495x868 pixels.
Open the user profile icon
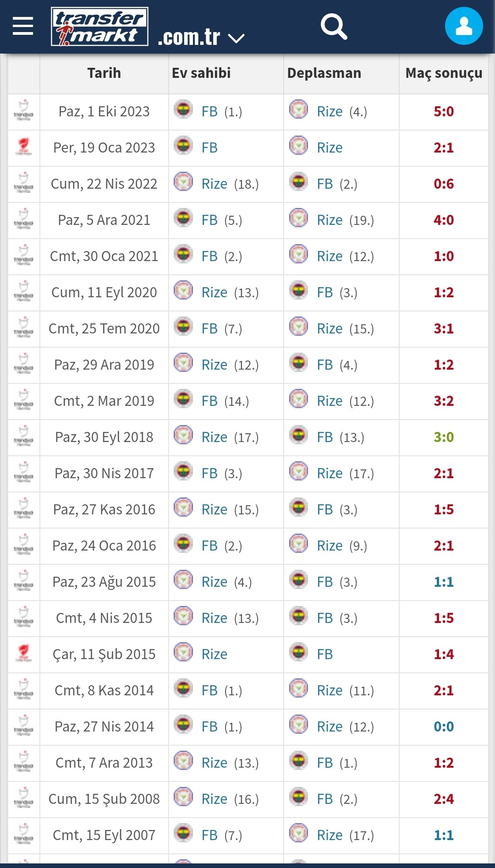coord(464,26)
